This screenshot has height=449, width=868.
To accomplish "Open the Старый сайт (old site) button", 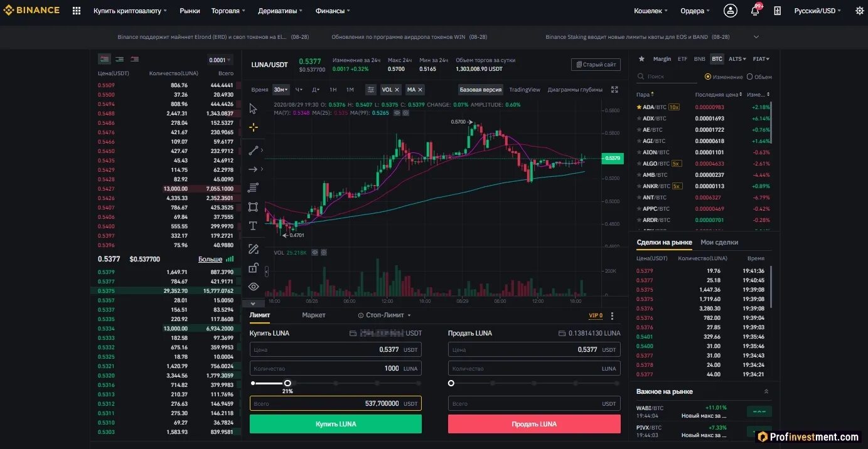I will click(596, 65).
